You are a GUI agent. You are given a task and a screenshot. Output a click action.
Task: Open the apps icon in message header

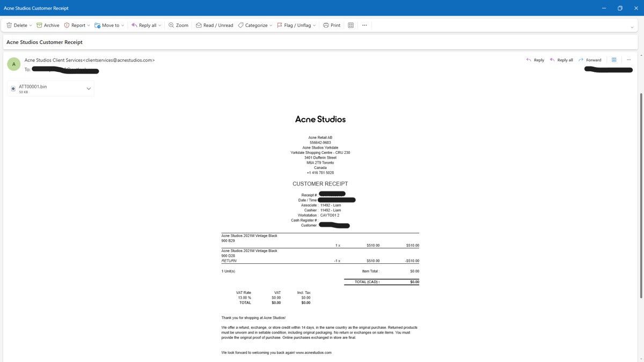click(x=614, y=60)
